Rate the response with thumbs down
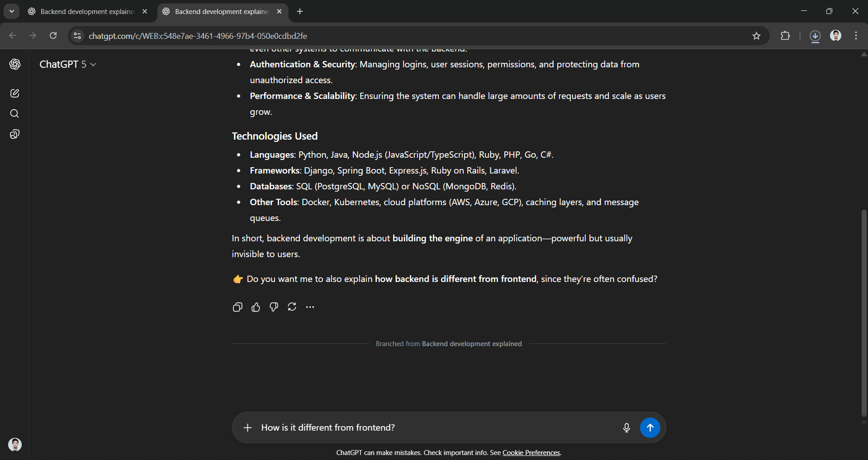 (274, 307)
